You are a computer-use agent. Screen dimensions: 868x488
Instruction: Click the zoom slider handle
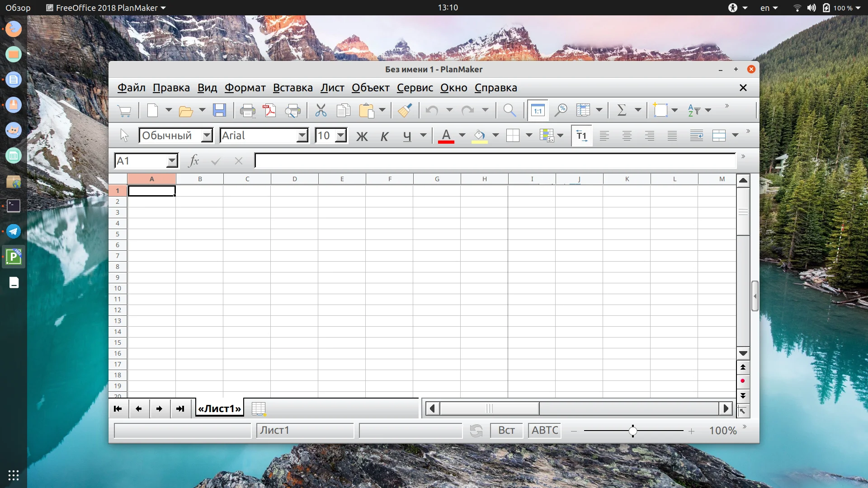633,431
